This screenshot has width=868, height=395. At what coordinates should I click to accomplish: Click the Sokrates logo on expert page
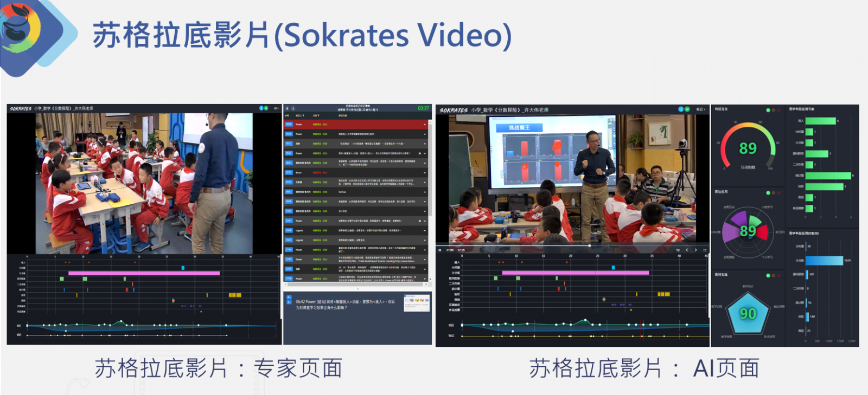(21, 108)
